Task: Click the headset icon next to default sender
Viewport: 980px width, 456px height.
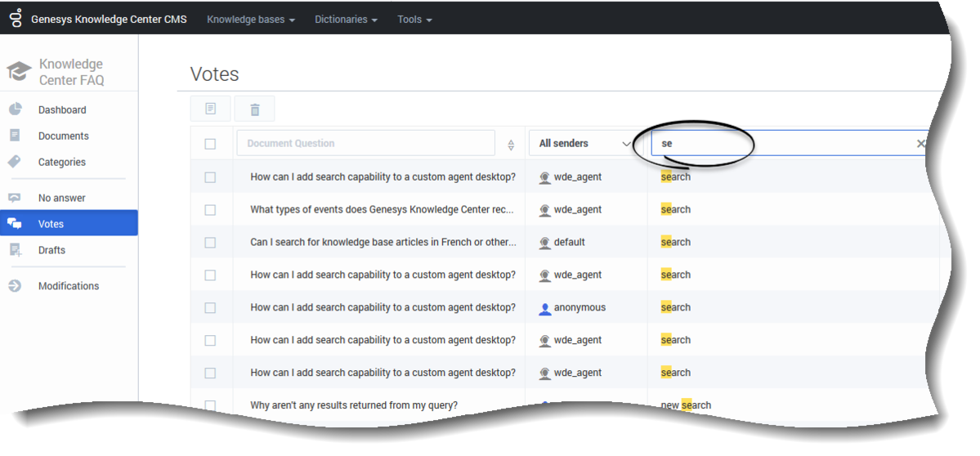Action: point(545,243)
